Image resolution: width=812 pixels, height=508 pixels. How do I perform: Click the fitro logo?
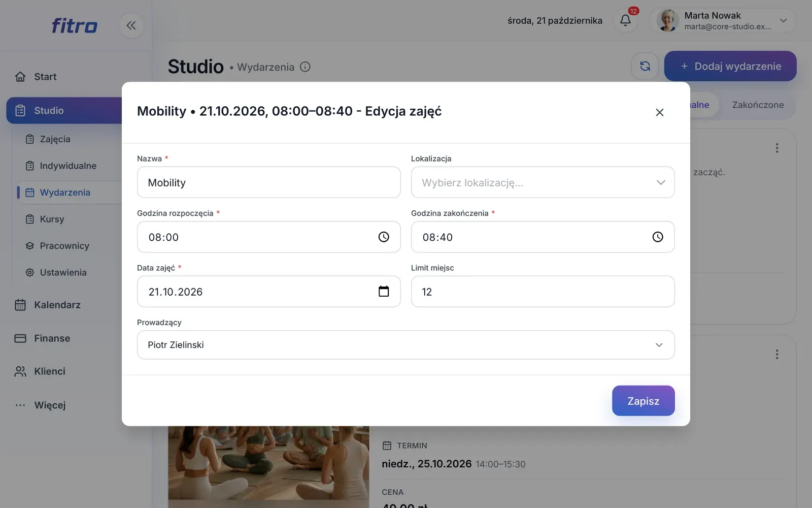click(x=74, y=25)
